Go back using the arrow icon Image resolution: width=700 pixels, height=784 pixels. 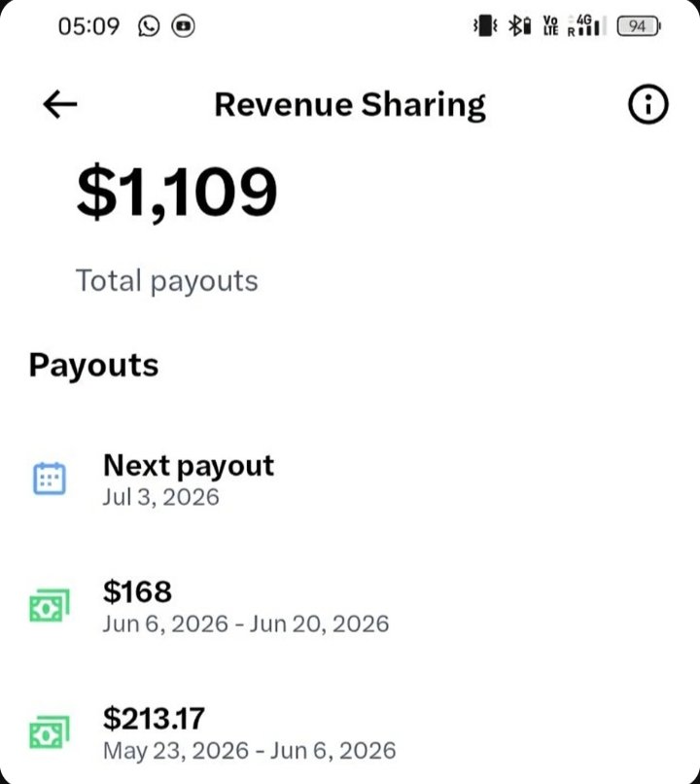60,104
